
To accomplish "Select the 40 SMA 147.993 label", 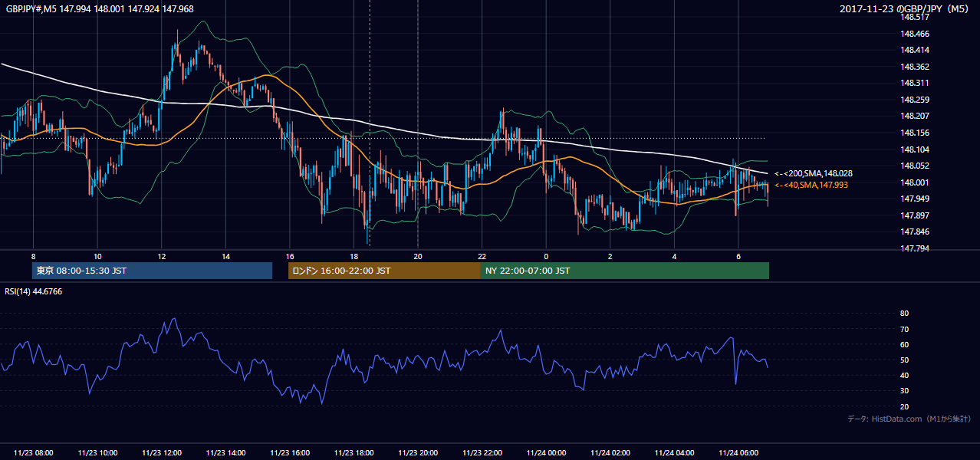I will pyautogui.click(x=811, y=185).
